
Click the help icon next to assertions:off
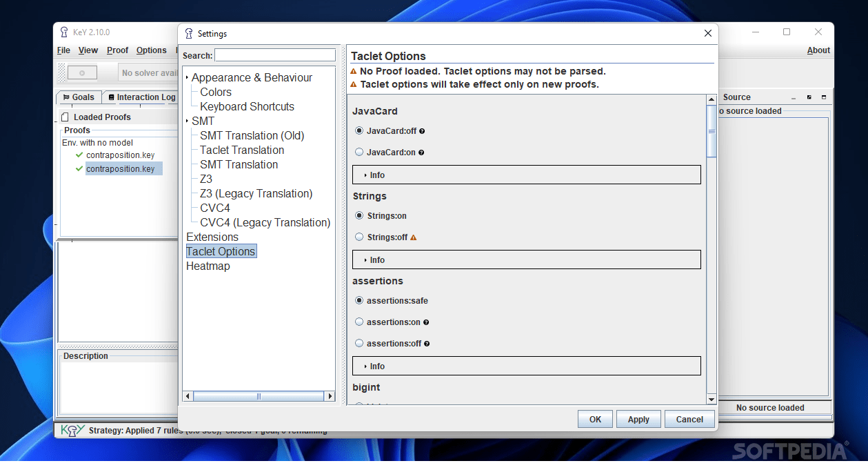point(427,344)
